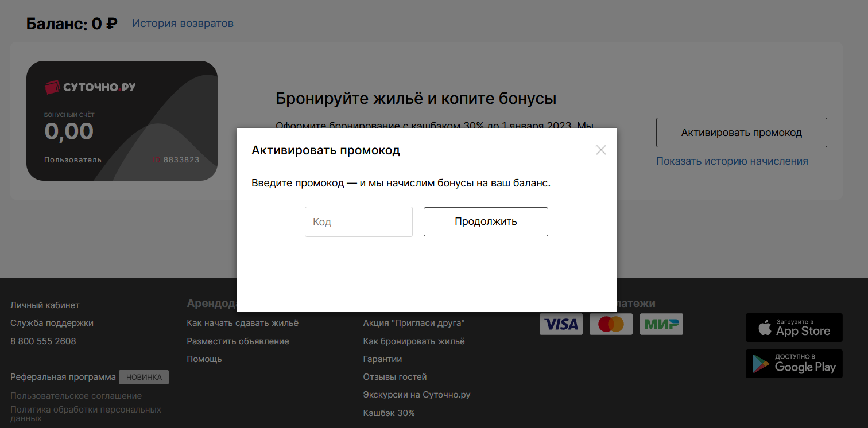868x428 pixels.
Task: Click the Активировать промокод button behind dialog
Action: pos(742,133)
